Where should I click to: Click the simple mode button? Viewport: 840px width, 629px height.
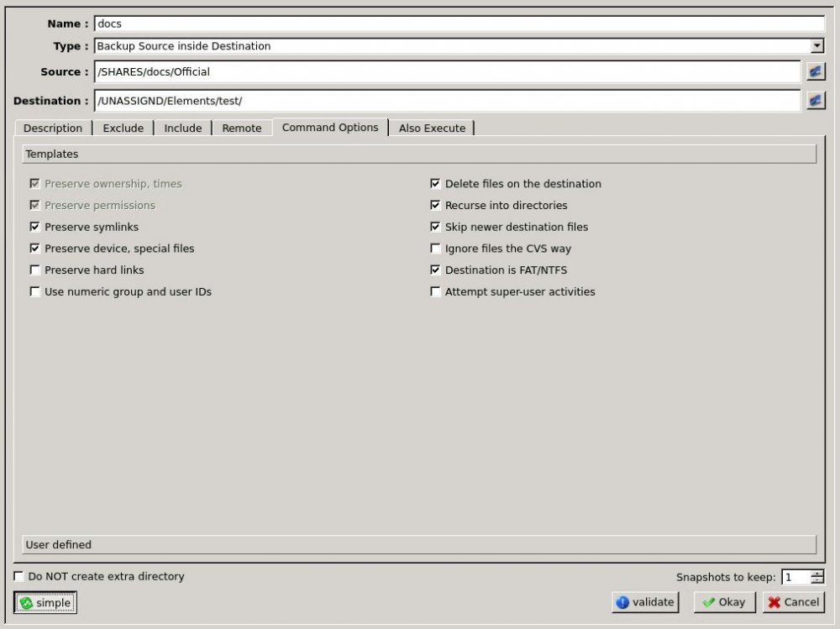coord(45,603)
